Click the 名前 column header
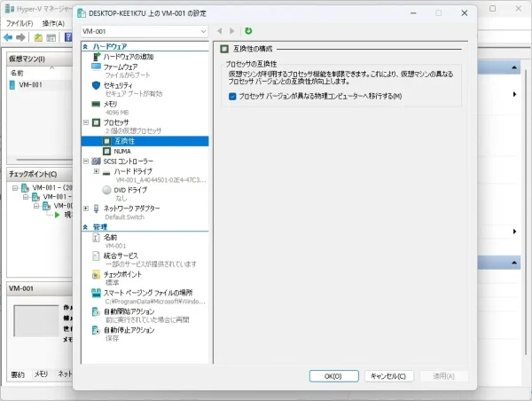Viewport: 532px width, 401px height. (17, 73)
